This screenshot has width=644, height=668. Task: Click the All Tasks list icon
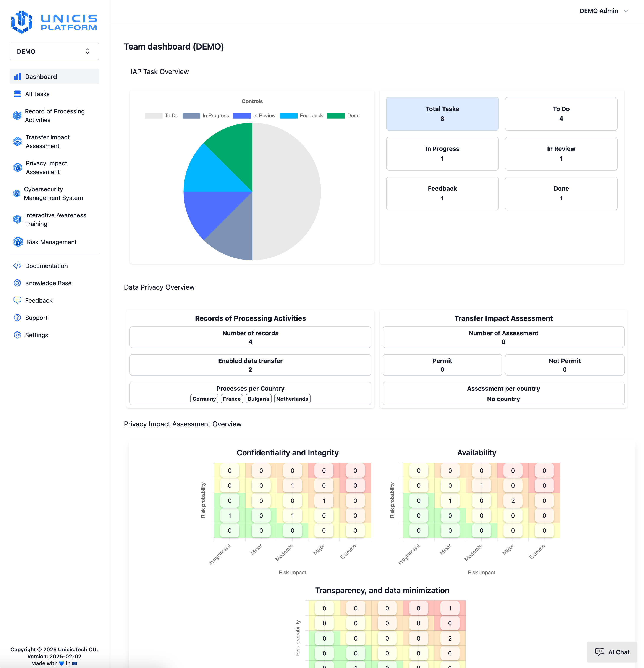point(17,94)
